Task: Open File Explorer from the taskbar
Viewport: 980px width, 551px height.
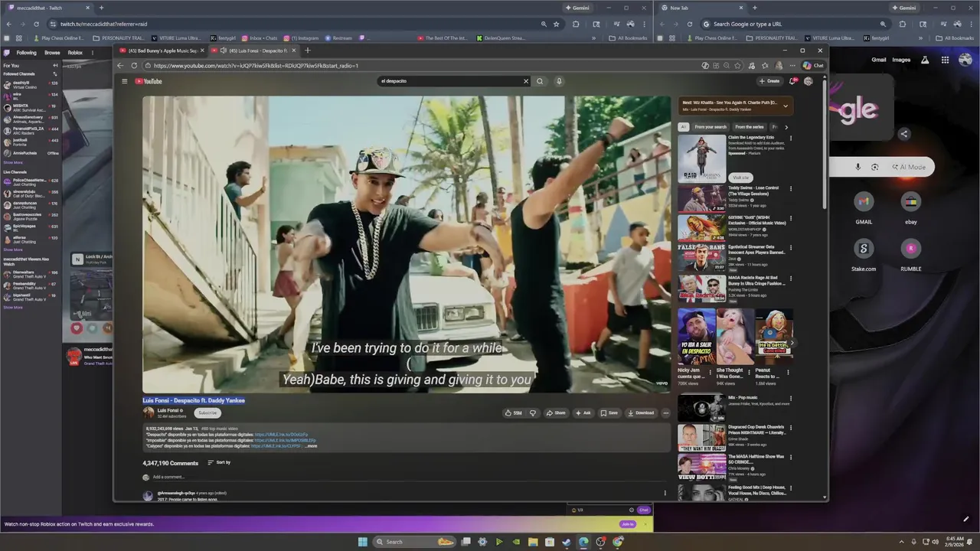Action: pyautogui.click(x=533, y=542)
